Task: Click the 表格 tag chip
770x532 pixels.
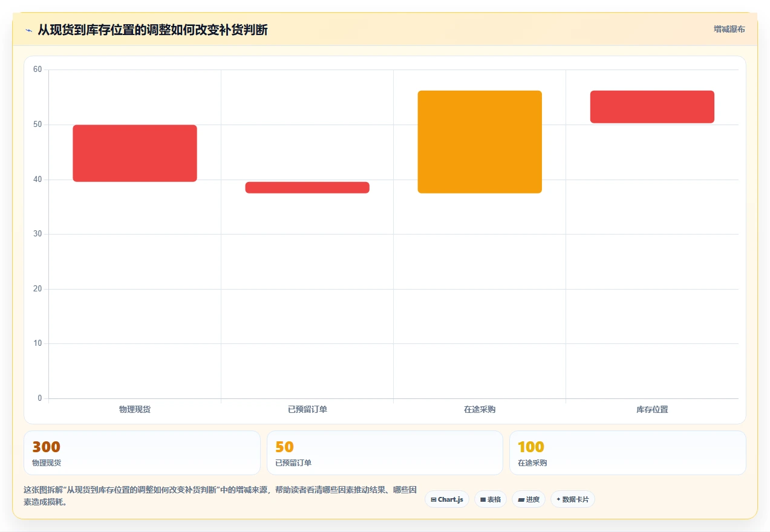Action: click(x=491, y=499)
